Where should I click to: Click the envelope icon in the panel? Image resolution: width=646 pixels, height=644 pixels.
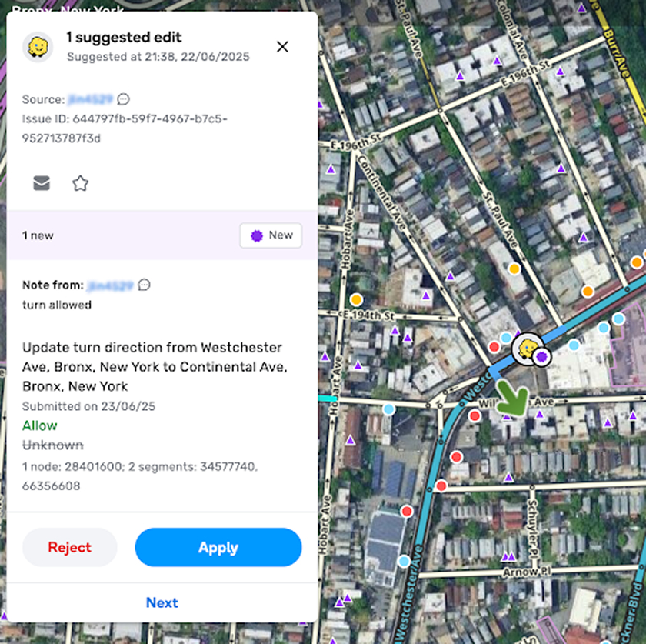42,183
